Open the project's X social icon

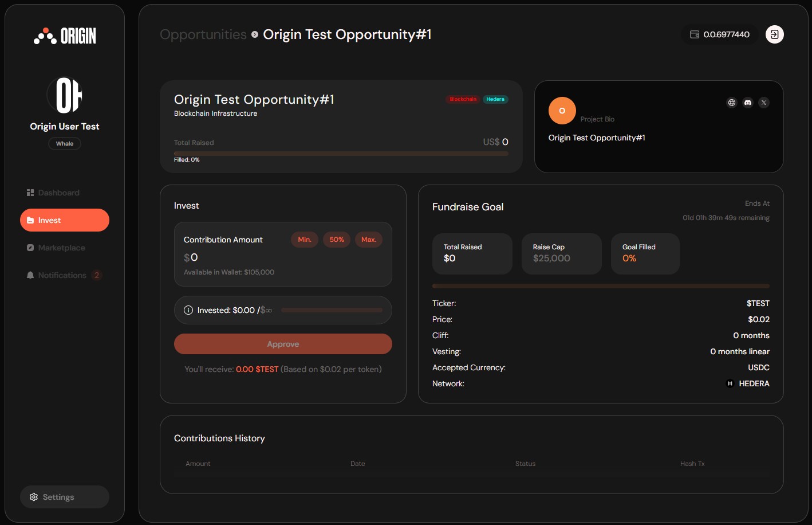click(x=764, y=103)
